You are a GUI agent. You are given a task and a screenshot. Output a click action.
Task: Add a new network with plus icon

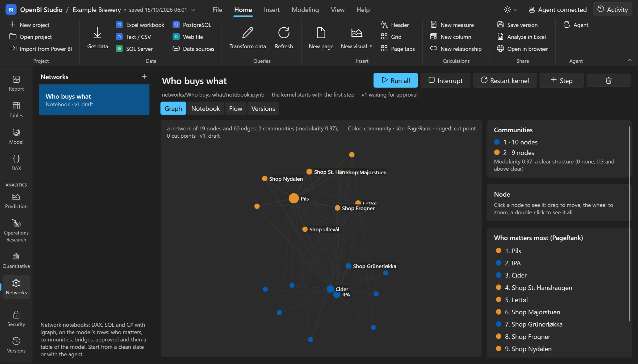pyautogui.click(x=144, y=77)
